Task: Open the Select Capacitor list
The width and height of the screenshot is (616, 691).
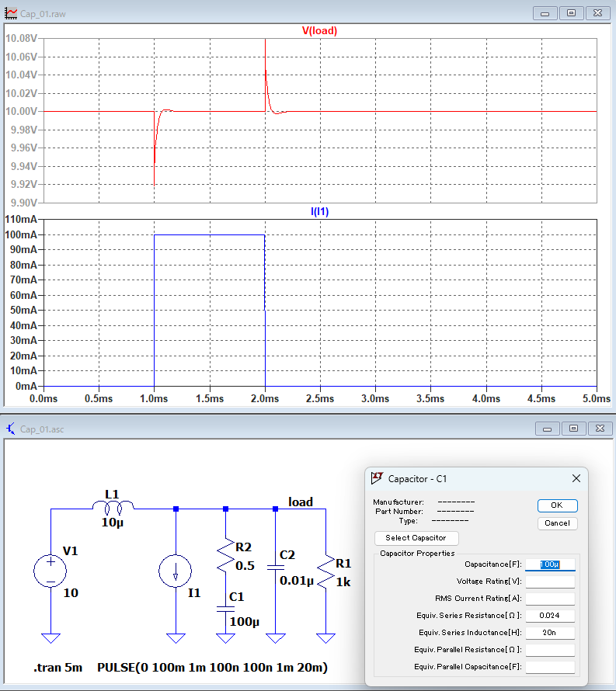Action: 416,538
